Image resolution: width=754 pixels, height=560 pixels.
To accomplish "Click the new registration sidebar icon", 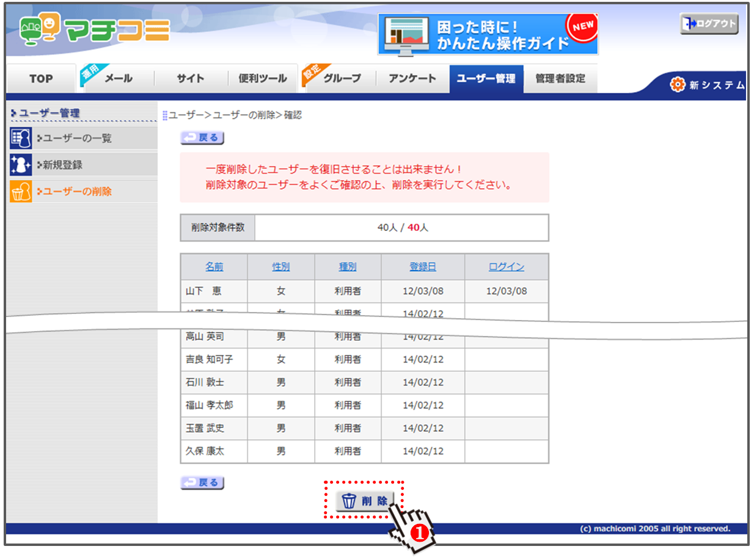I will pyautogui.click(x=21, y=165).
